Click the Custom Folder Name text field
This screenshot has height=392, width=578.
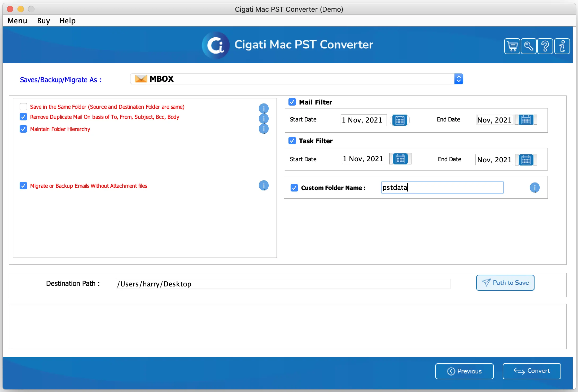coord(442,188)
